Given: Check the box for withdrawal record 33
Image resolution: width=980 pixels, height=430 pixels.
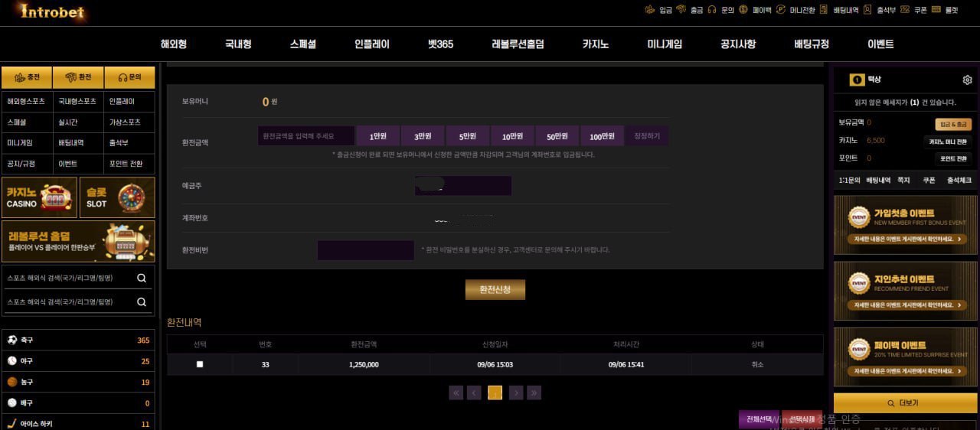Looking at the screenshot, I should point(200,365).
